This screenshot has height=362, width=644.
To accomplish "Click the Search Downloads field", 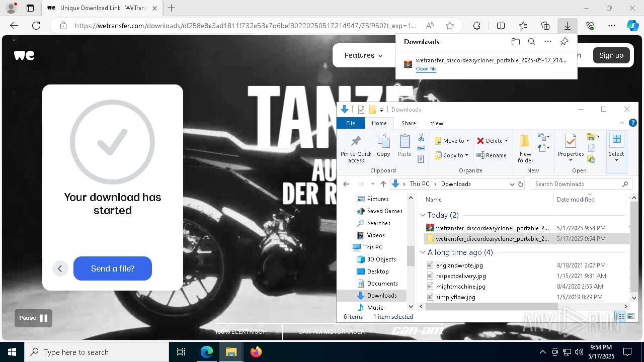I will [x=581, y=184].
